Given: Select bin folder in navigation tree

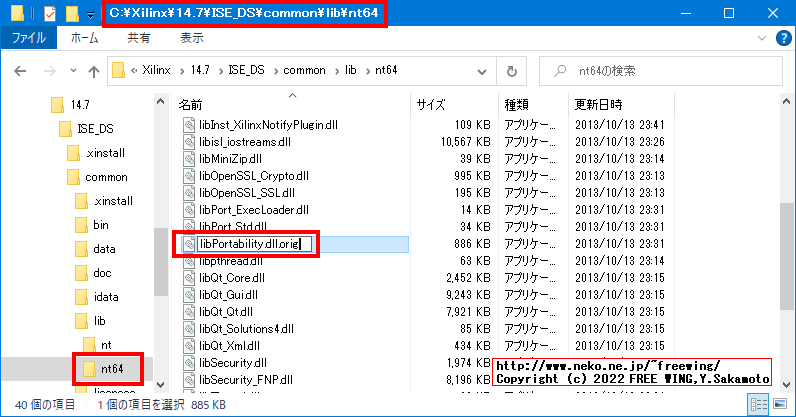Looking at the screenshot, I should click(x=101, y=225).
